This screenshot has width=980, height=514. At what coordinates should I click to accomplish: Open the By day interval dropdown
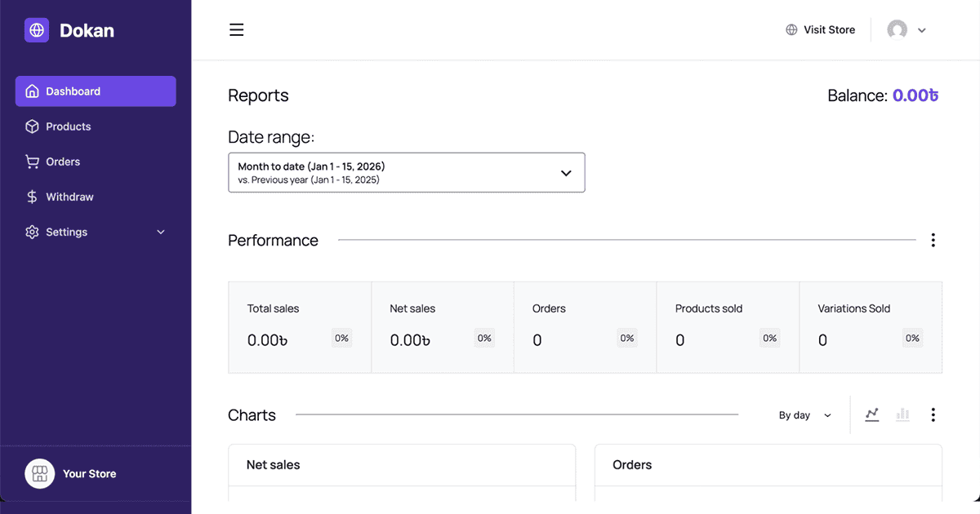pos(804,414)
